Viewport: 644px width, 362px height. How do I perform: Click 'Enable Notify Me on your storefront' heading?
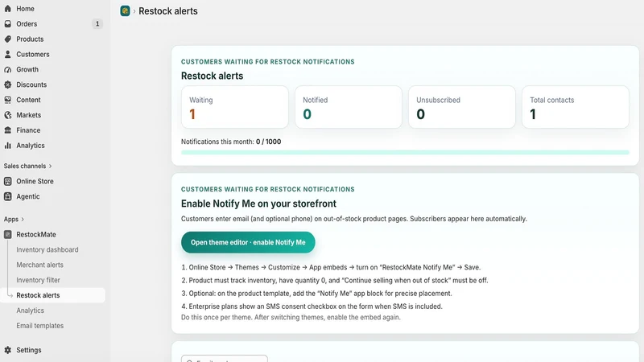pyautogui.click(x=258, y=204)
